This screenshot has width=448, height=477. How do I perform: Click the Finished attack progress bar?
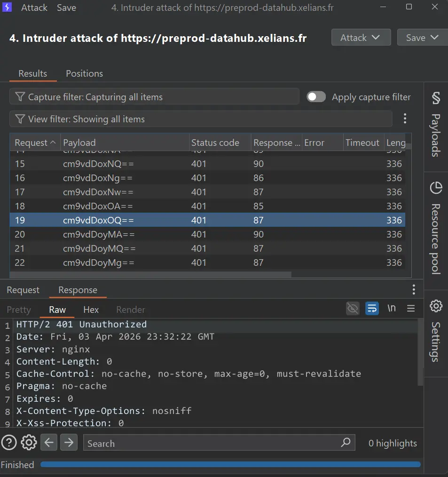pos(230,464)
